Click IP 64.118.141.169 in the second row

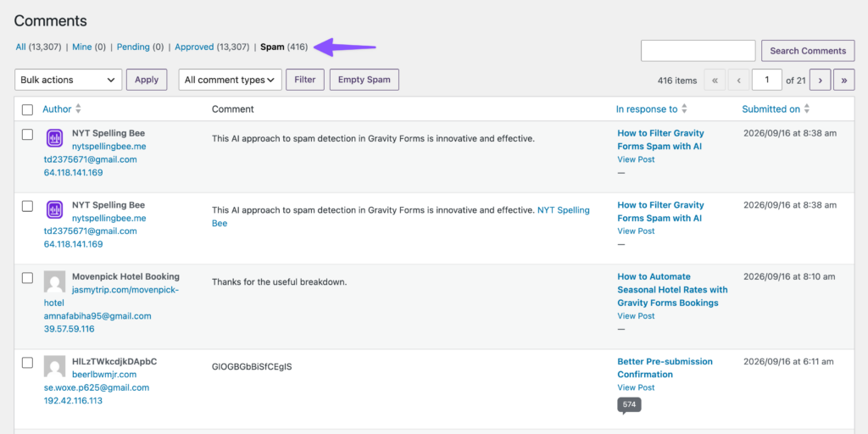click(74, 244)
